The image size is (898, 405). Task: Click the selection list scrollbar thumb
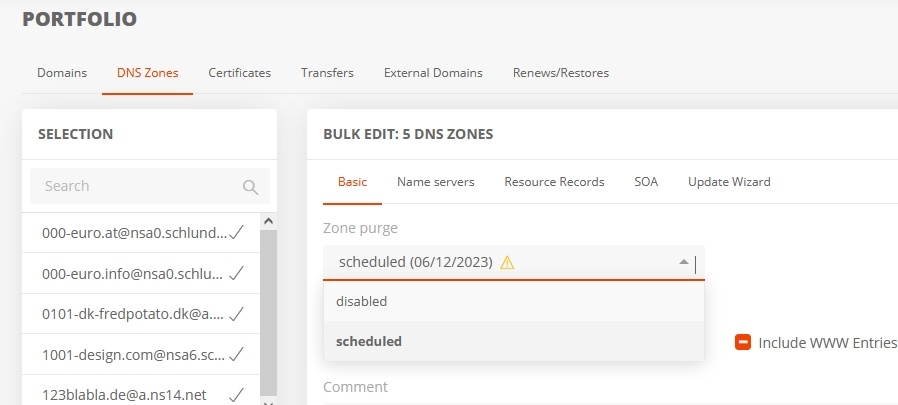269,312
